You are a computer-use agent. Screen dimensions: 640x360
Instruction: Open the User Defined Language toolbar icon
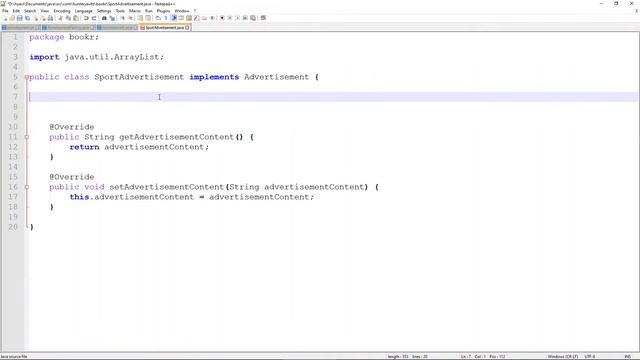pos(181,18)
